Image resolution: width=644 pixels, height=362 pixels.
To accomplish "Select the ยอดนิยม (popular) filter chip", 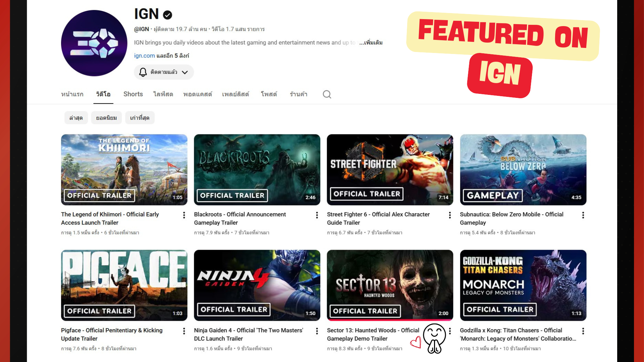I will (106, 118).
